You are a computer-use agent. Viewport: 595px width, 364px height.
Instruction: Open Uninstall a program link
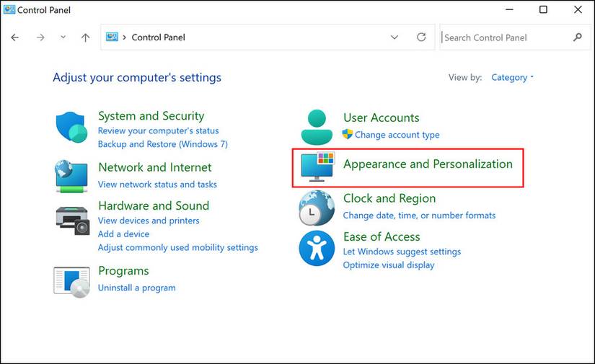137,288
